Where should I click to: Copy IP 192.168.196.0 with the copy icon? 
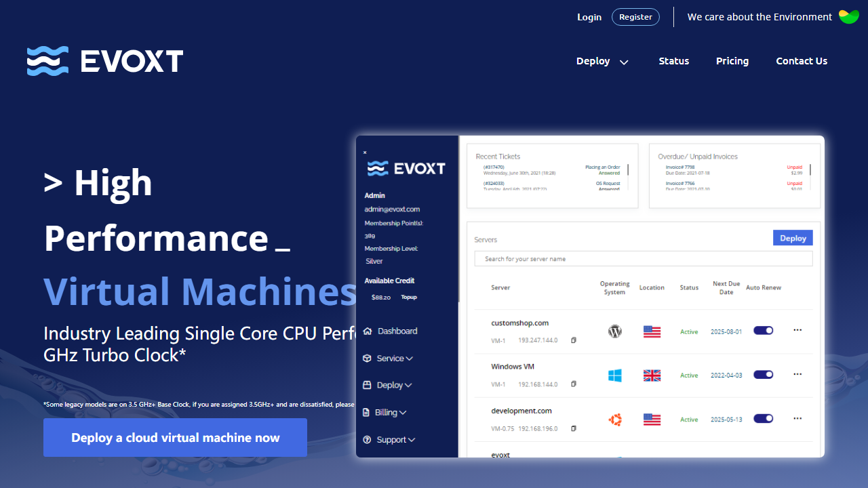[574, 428]
